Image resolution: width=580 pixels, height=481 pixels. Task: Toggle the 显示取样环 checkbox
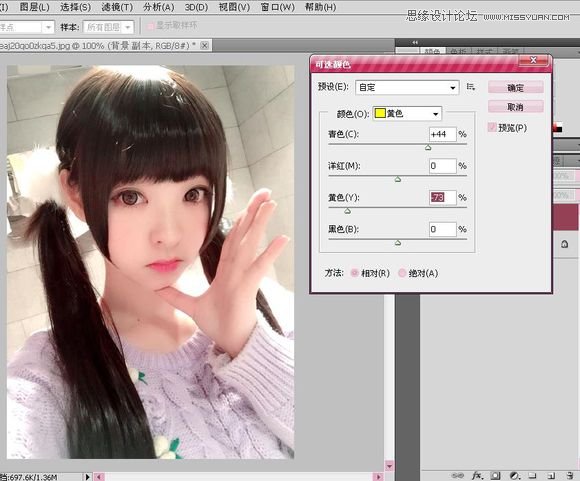(151, 26)
